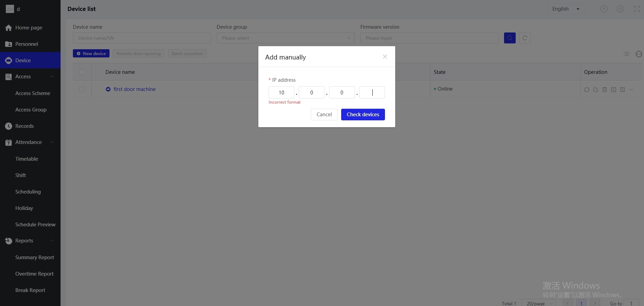
Task: Click the Personnel icon in sidebar
Action: (9, 44)
